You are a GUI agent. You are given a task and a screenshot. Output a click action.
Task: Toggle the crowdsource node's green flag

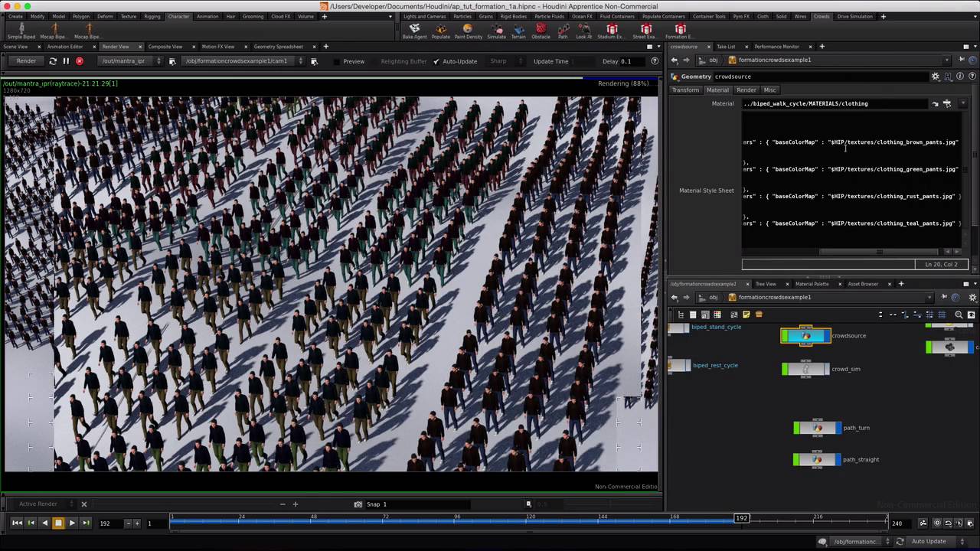(x=785, y=335)
